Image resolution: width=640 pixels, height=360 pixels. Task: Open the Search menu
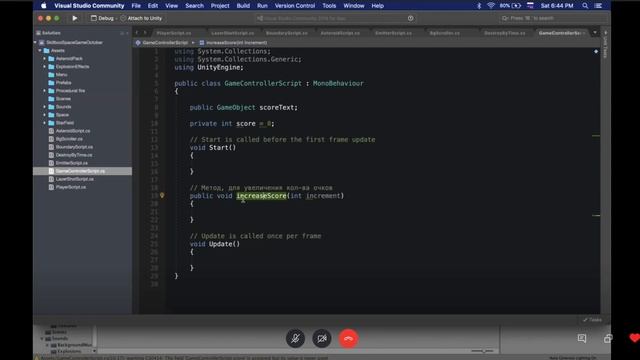click(x=194, y=6)
